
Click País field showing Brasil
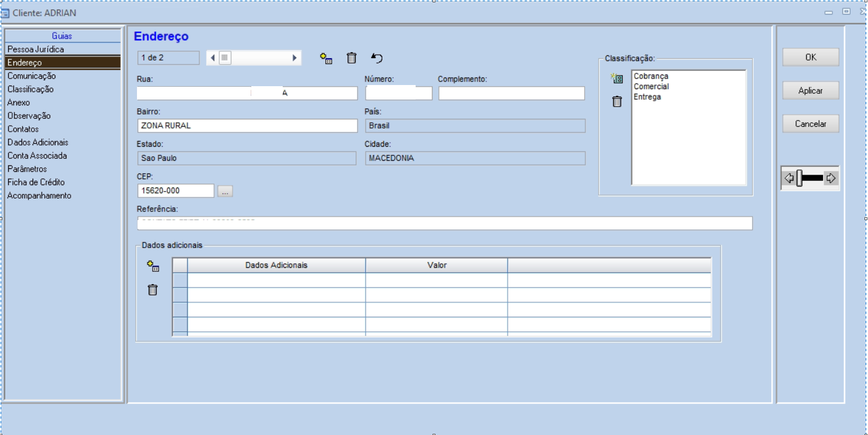point(475,126)
